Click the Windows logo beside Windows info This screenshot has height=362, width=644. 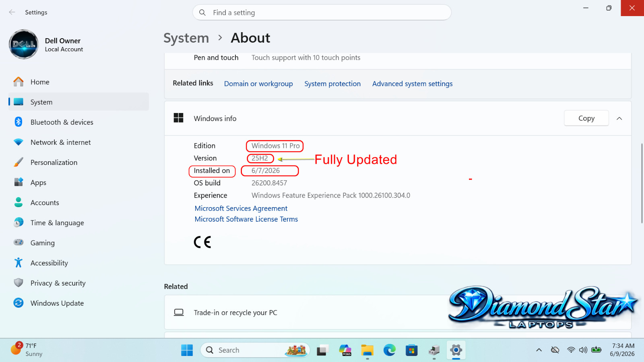(x=179, y=118)
